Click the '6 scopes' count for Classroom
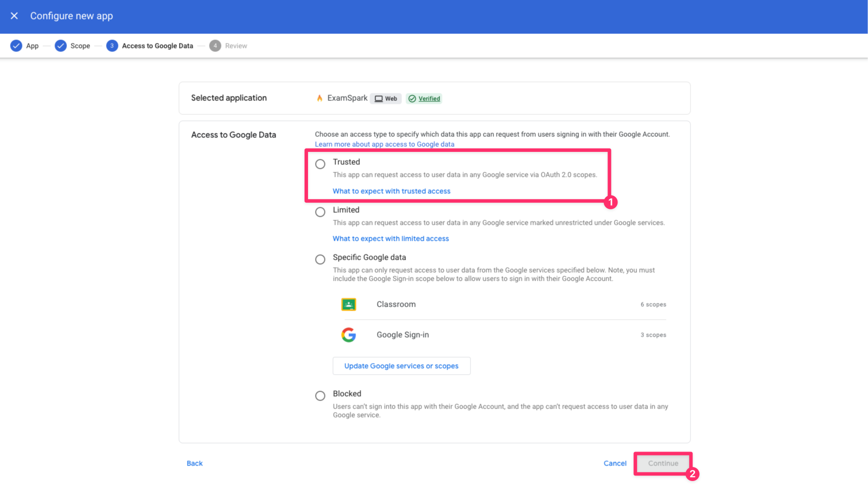The height and width of the screenshot is (496, 868). pyautogui.click(x=653, y=304)
